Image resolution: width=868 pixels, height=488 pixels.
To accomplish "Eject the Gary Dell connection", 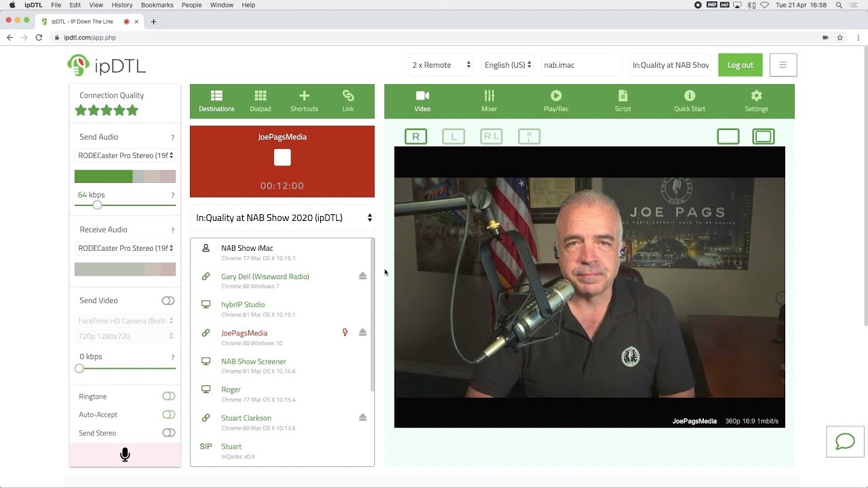I will click(x=363, y=276).
